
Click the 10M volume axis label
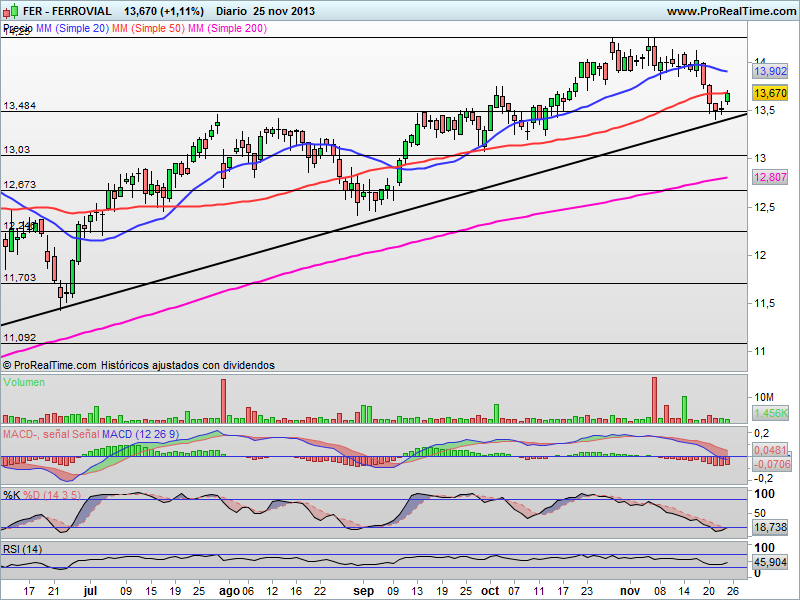pyautogui.click(x=764, y=397)
